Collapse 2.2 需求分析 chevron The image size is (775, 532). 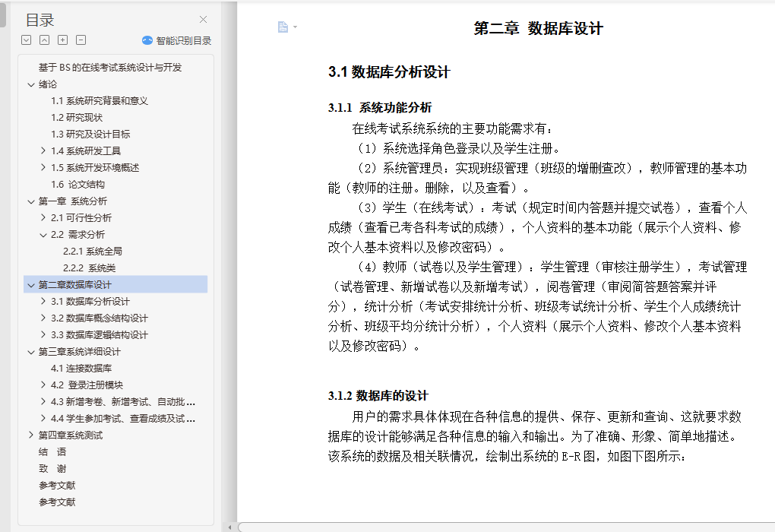click(x=43, y=235)
